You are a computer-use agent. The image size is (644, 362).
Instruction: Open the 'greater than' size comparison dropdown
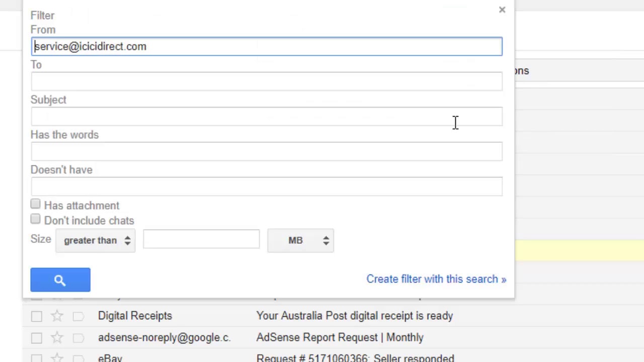coord(96,240)
